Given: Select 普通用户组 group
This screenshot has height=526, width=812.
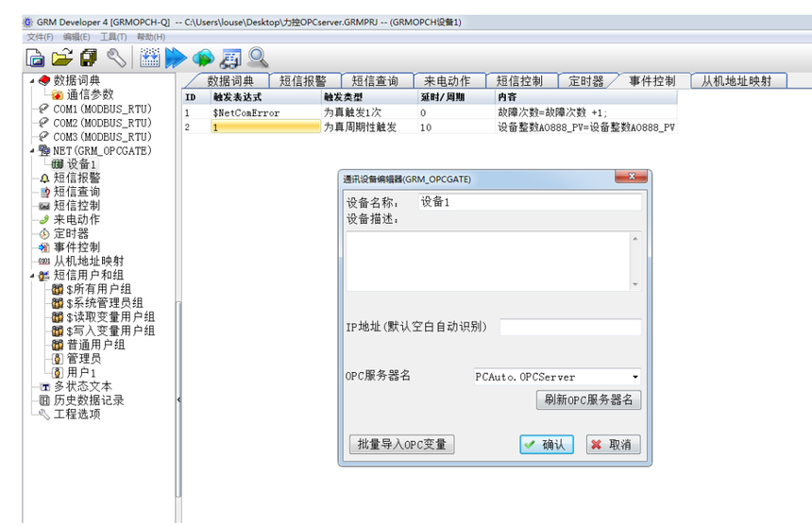Looking at the screenshot, I should click(95, 345).
